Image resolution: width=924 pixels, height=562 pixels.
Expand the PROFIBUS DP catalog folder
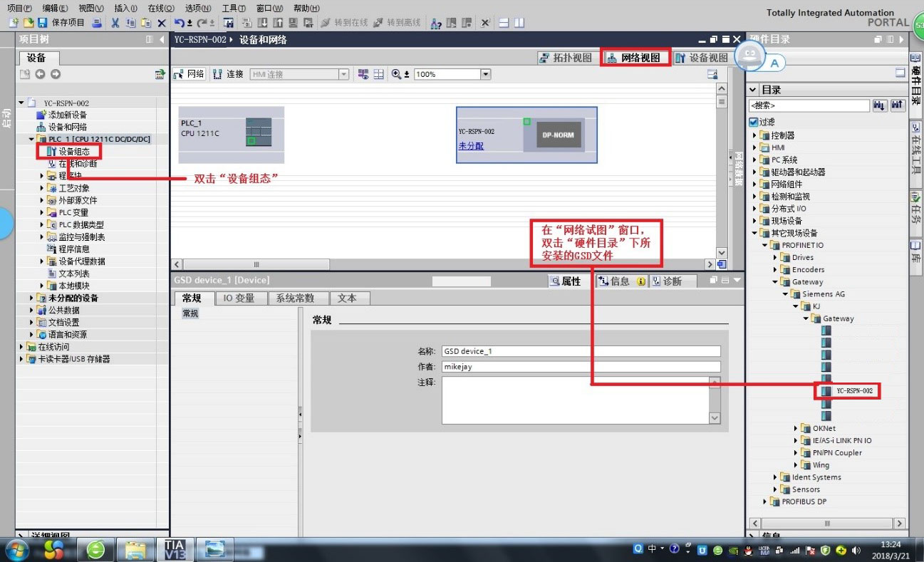[x=765, y=502]
